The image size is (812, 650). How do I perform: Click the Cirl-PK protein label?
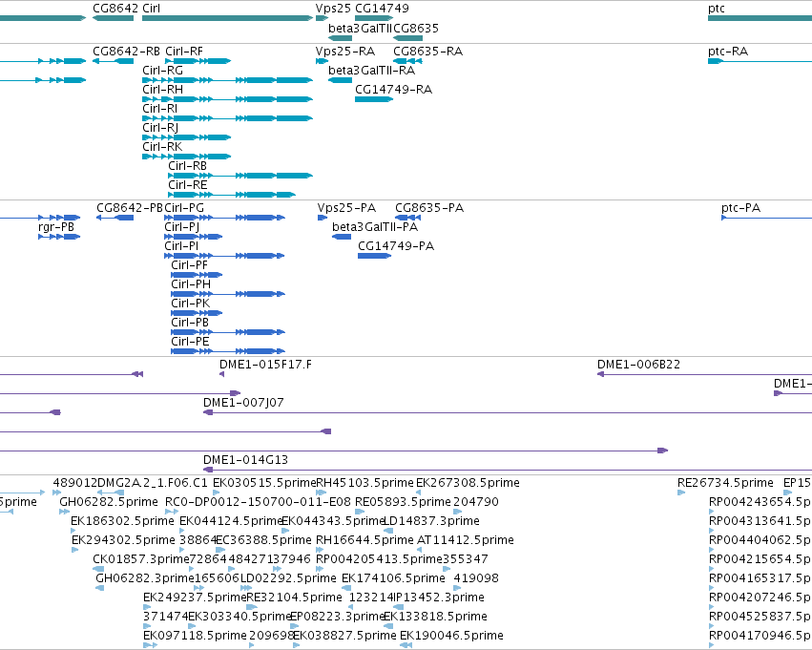click(x=191, y=304)
